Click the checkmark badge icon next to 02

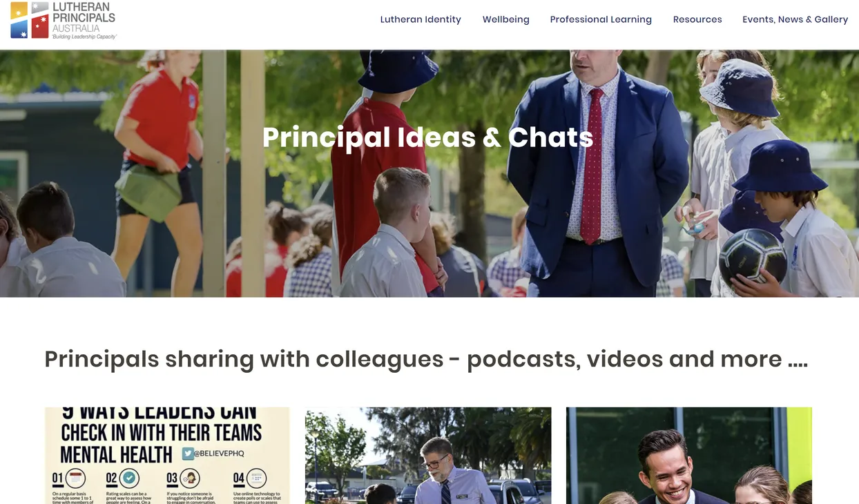129,478
